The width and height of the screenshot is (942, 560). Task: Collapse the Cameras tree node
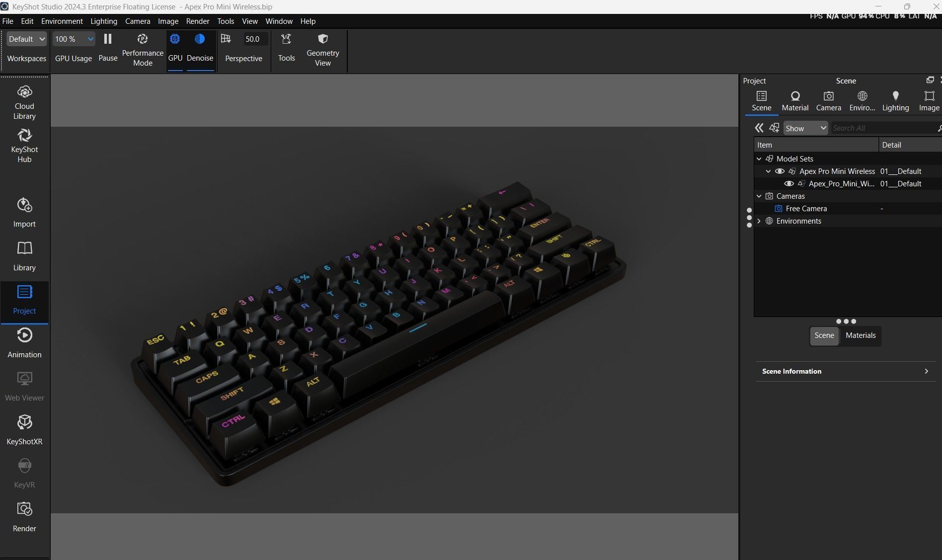(759, 196)
